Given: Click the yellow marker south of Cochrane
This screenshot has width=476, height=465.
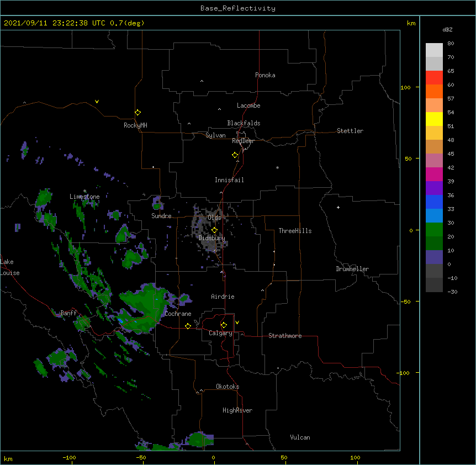Looking at the screenshot, I should (188, 326).
